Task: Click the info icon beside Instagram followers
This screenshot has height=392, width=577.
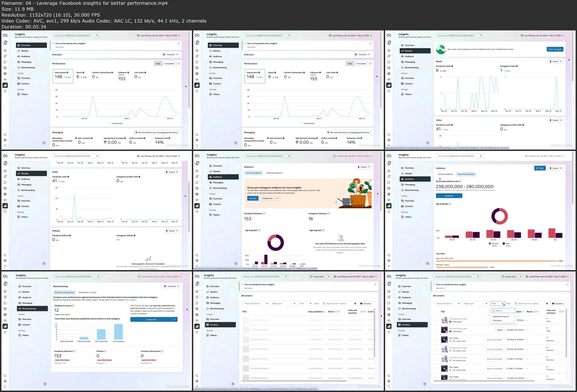Action: [x=329, y=213]
